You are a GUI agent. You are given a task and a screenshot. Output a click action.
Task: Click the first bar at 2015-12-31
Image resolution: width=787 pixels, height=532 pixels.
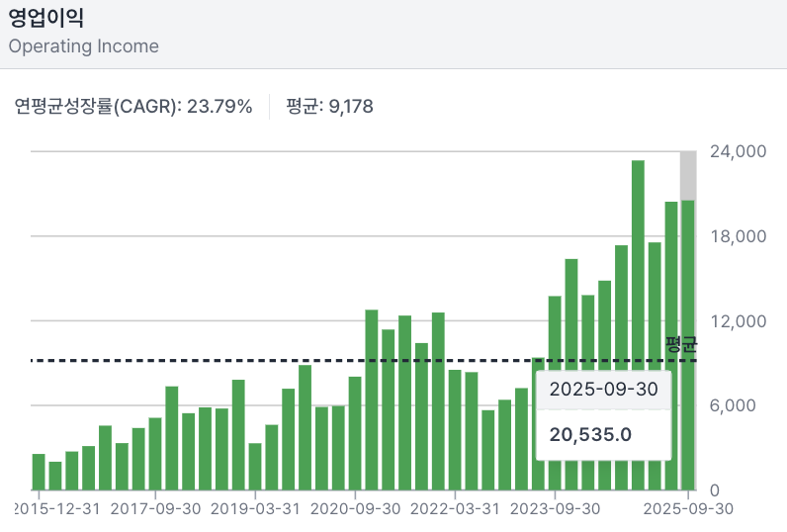(x=39, y=472)
